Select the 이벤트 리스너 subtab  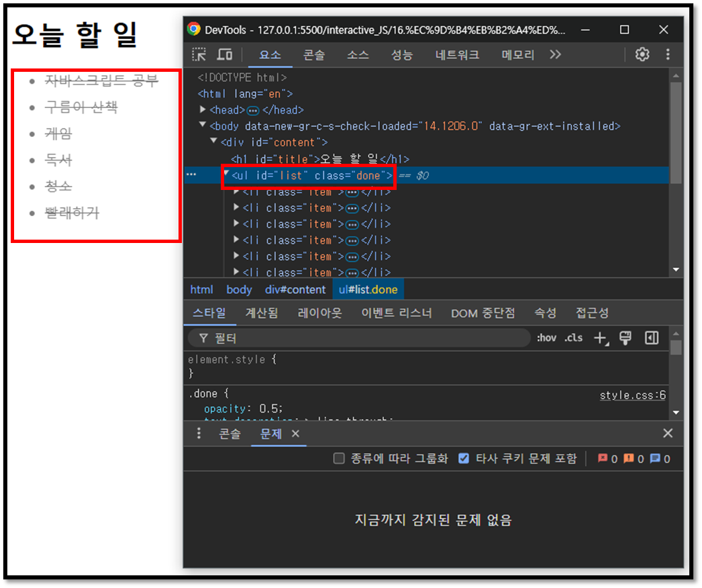coord(396,313)
